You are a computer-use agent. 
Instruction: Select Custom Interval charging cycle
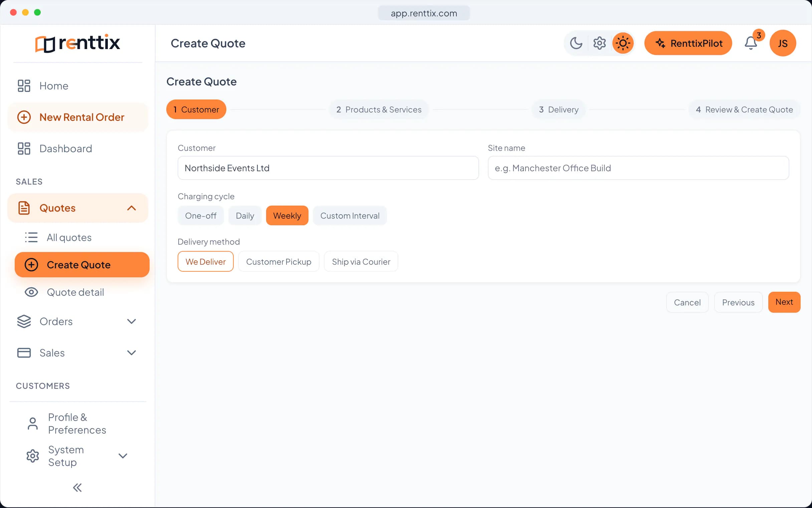(x=350, y=216)
